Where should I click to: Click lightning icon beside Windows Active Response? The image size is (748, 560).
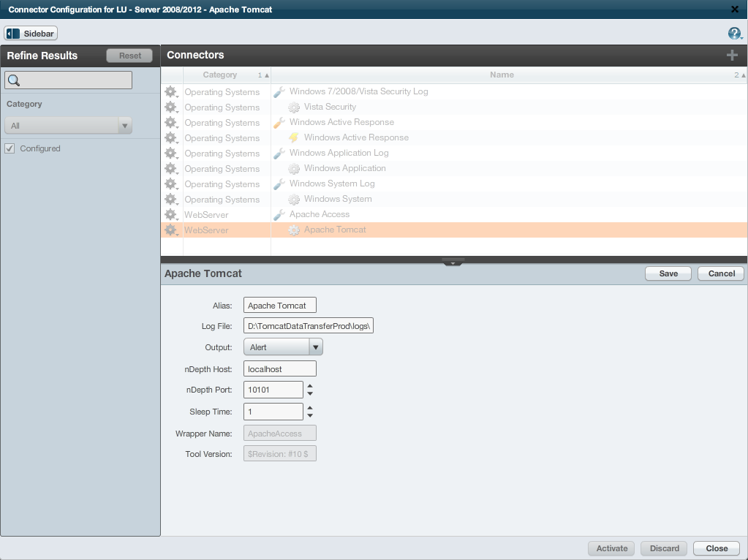tap(294, 137)
